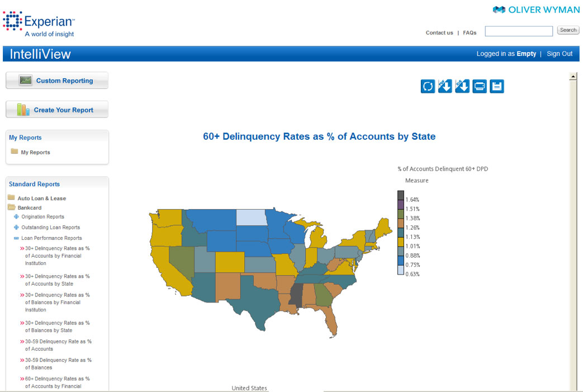Click the refresh report icon
The height and width of the screenshot is (392, 583).
point(428,86)
